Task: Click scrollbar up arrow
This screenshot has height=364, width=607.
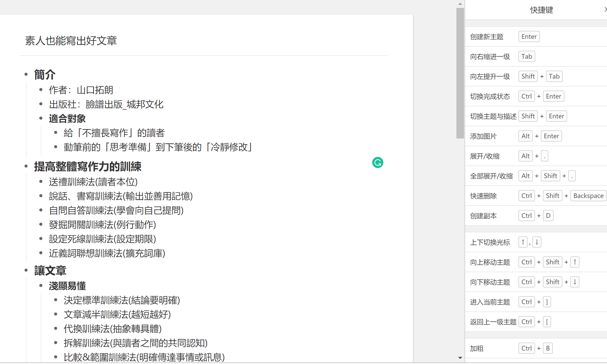Action: [x=460, y=4]
